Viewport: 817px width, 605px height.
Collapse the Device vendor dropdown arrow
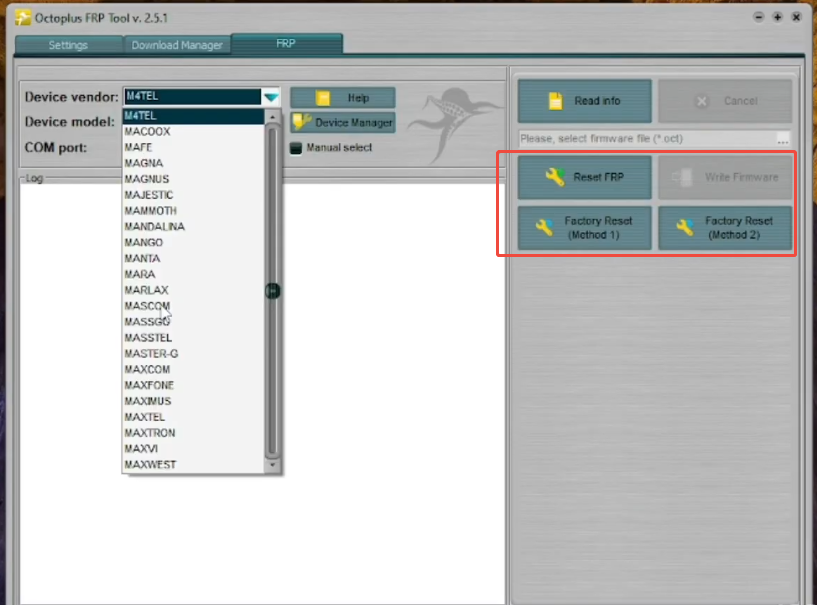pos(271,97)
